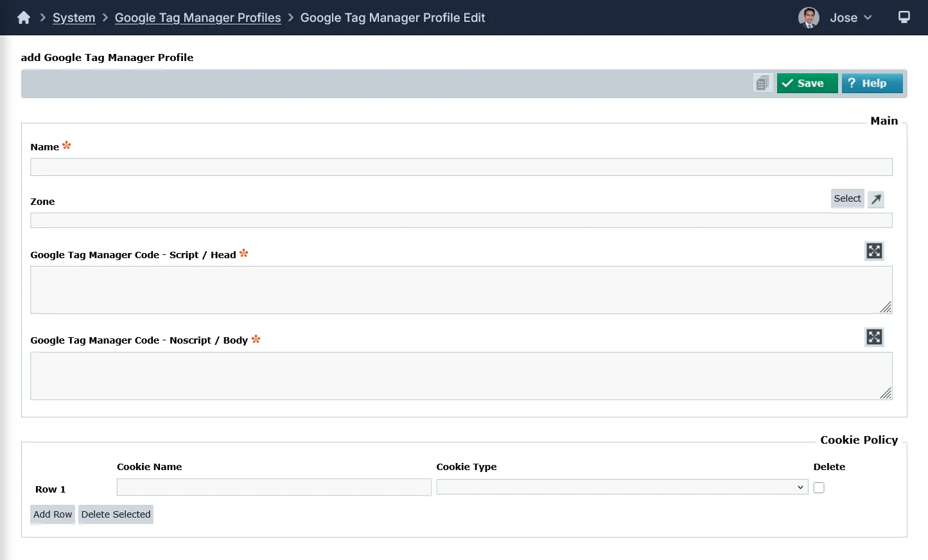The image size is (928, 560).
Task: Click into the Cookie Name field
Action: pyautogui.click(x=274, y=487)
